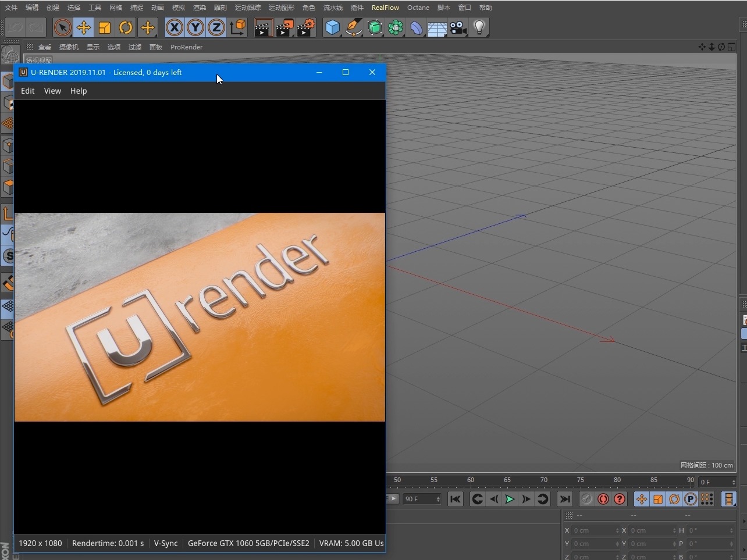This screenshot has width=747, height=560.
Task: Add a light to the scene
Action: [x=479, y=27]
